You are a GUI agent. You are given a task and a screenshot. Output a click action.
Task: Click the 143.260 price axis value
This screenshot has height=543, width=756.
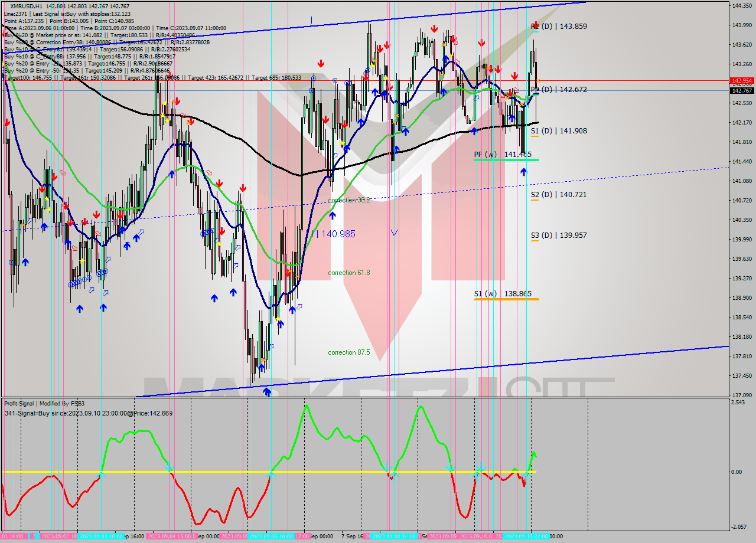[x=742, y=64]
